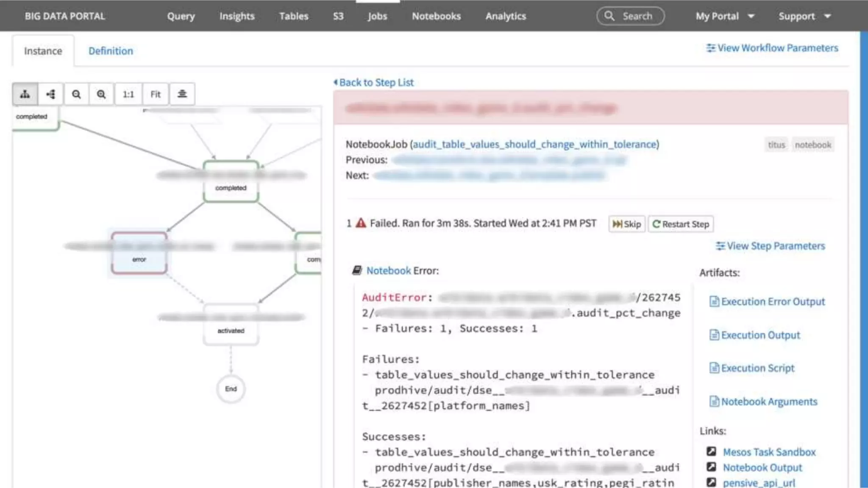Zoom out the workflow graph

click(x=76, y=94)
